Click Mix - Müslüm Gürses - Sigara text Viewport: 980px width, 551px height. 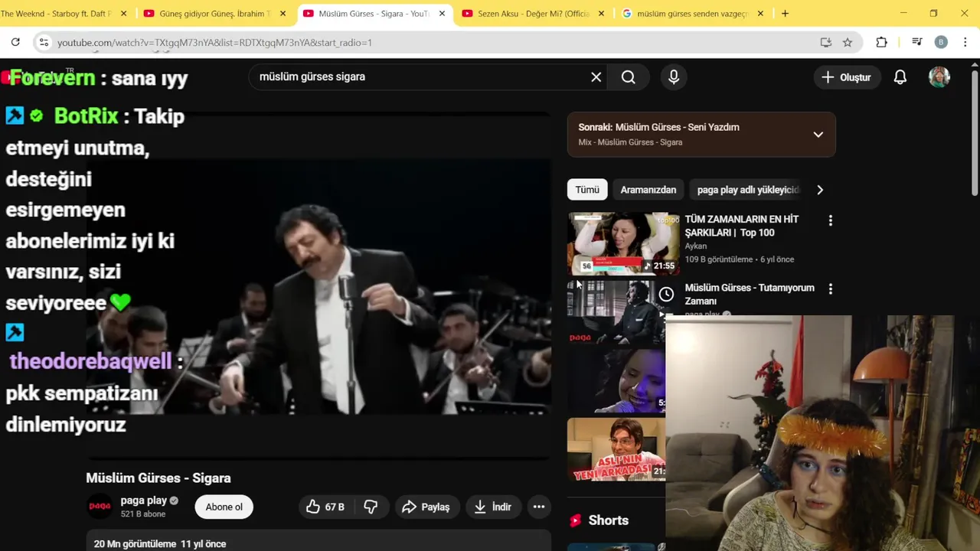coord(630,142)
